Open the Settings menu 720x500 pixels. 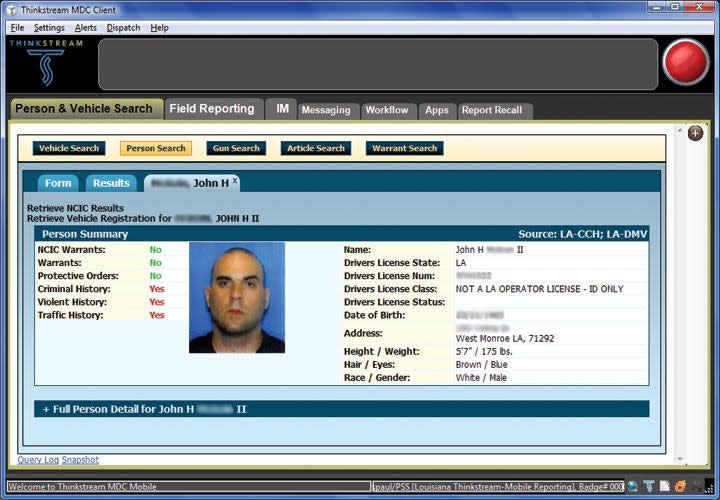(49, 28)
